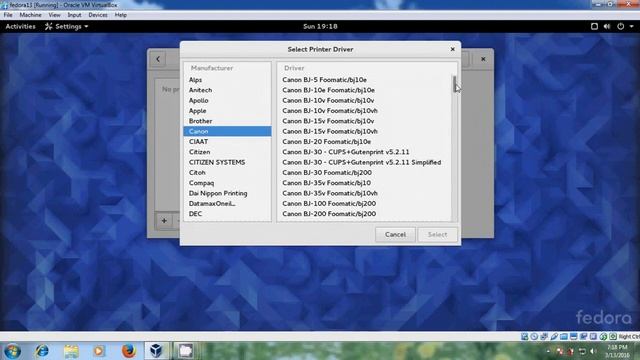This screenshot has height=360, width=640.
Task: Select Compaq manufacturer
Action: [x=227, y=183]
